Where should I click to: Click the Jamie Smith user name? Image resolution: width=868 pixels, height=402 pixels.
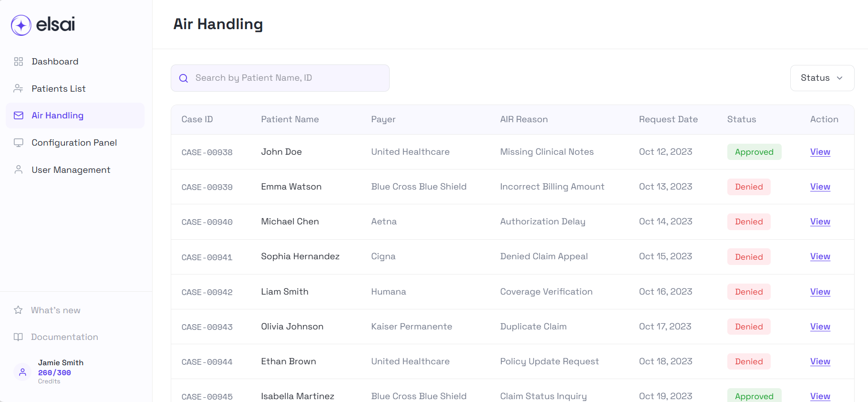61,363
